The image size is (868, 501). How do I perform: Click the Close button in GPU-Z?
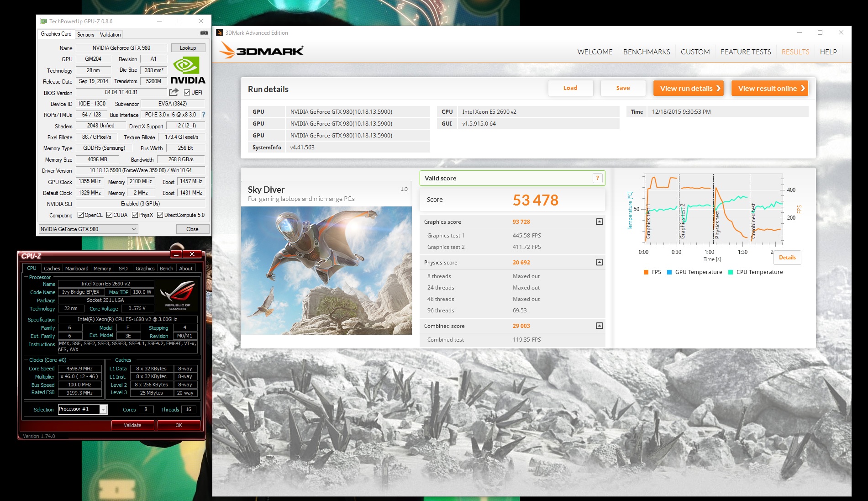[x=192, y=229]
